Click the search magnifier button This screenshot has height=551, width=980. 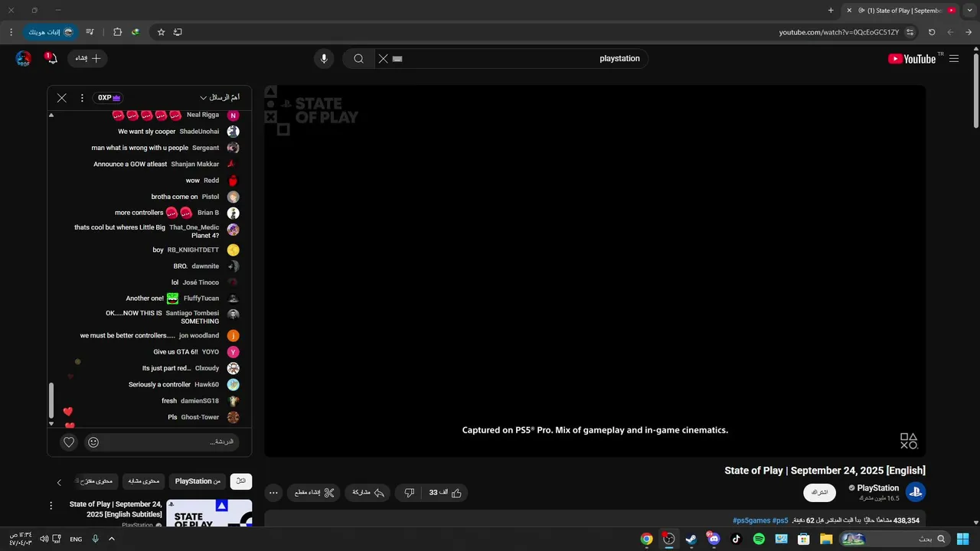358,59
